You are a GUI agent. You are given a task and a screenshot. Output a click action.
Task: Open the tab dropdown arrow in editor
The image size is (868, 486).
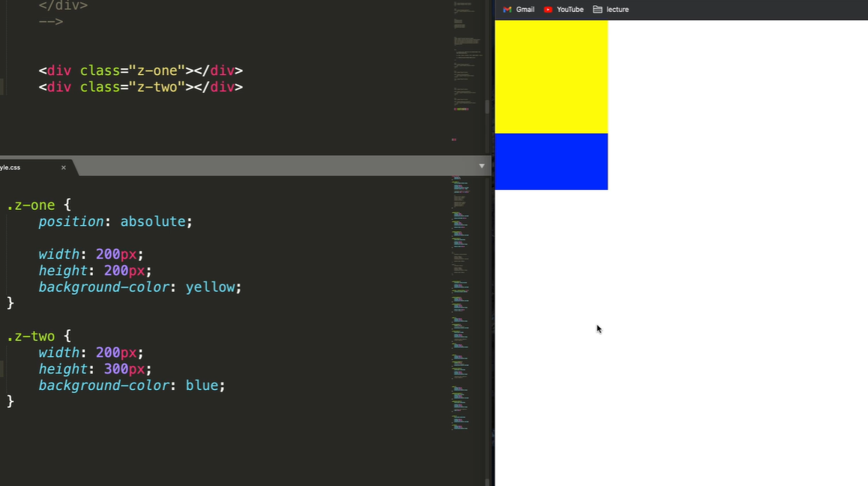(482, 166)
